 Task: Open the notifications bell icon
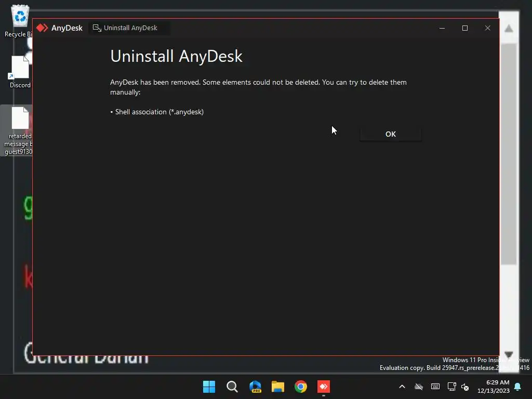518,387
